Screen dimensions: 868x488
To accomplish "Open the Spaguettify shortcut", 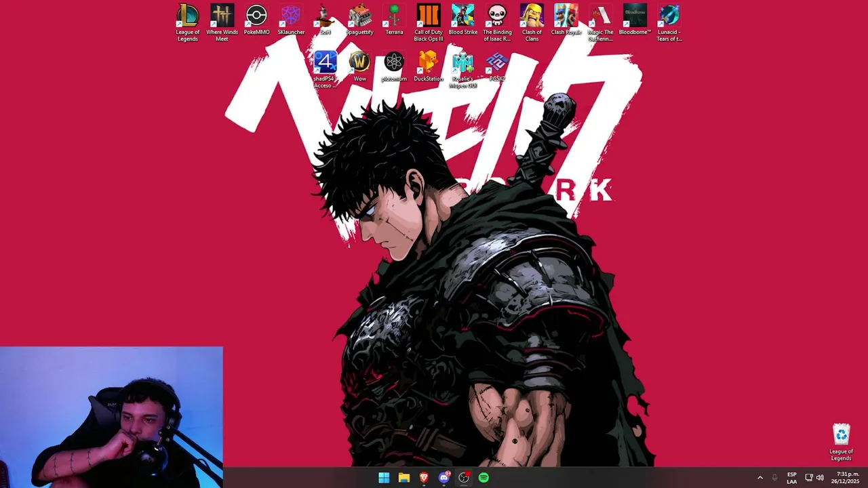I will pos(359,20).
